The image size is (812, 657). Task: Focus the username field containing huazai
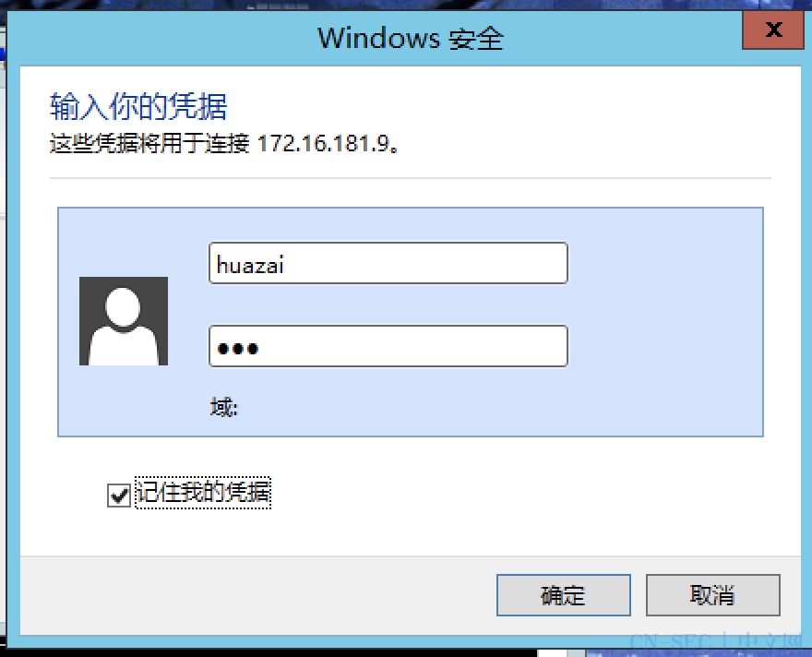coord(388,263)
